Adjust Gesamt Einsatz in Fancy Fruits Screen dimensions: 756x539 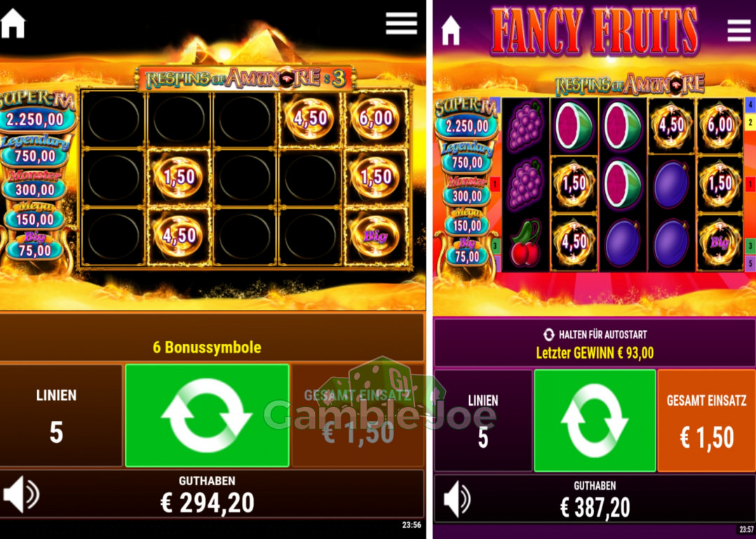pyautogui.click(x=706, y=421)
